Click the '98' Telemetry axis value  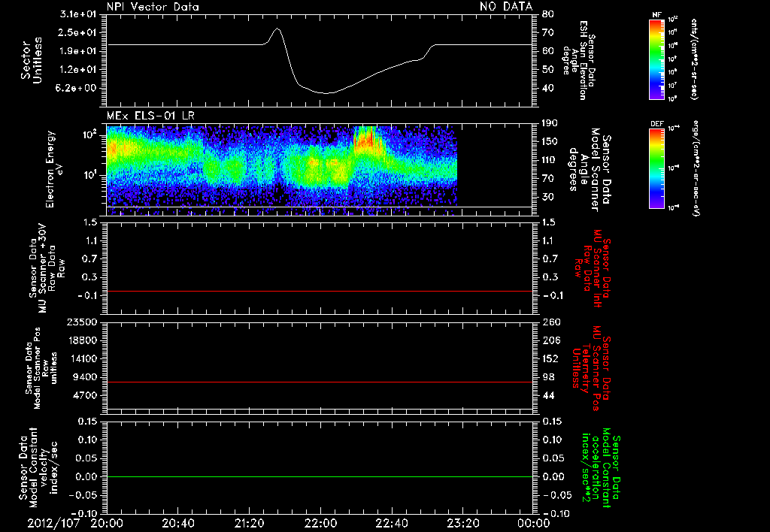click(x=548, y=377)
